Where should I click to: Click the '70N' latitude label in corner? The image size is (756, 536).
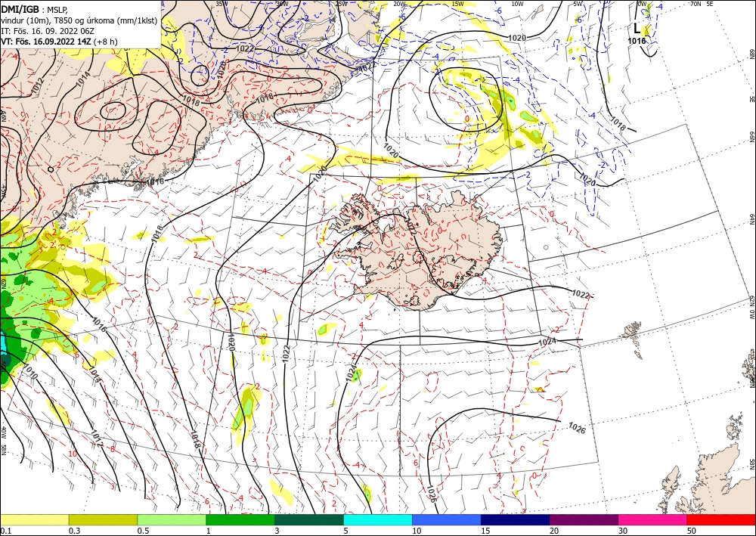[696, 4]
